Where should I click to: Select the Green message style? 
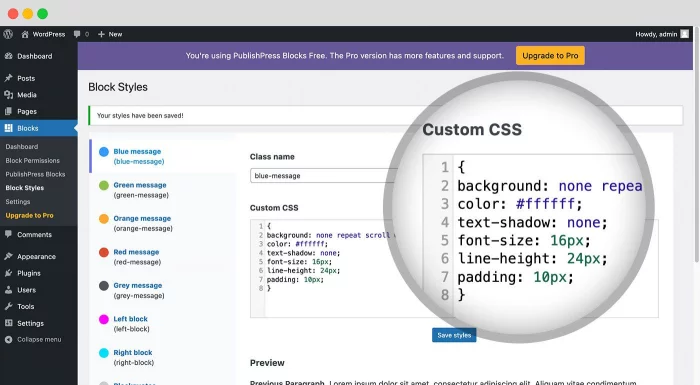162,190
